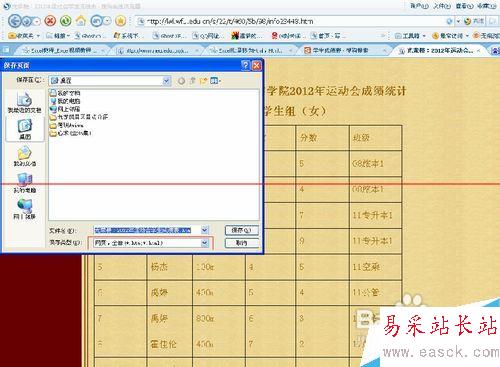Select the fifth folder in file list

67,125
